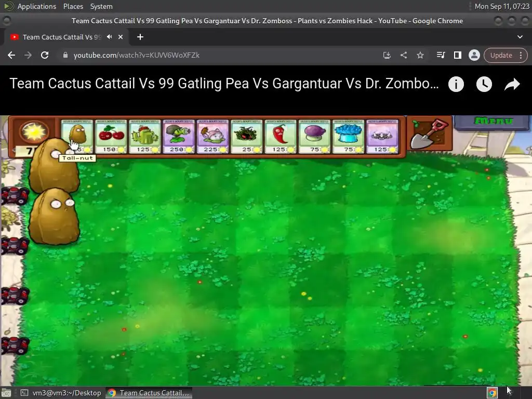The image size is (532, 399).
Task: Pick the Cherry Bomb seed packet
Action: [x=111, y=137]
